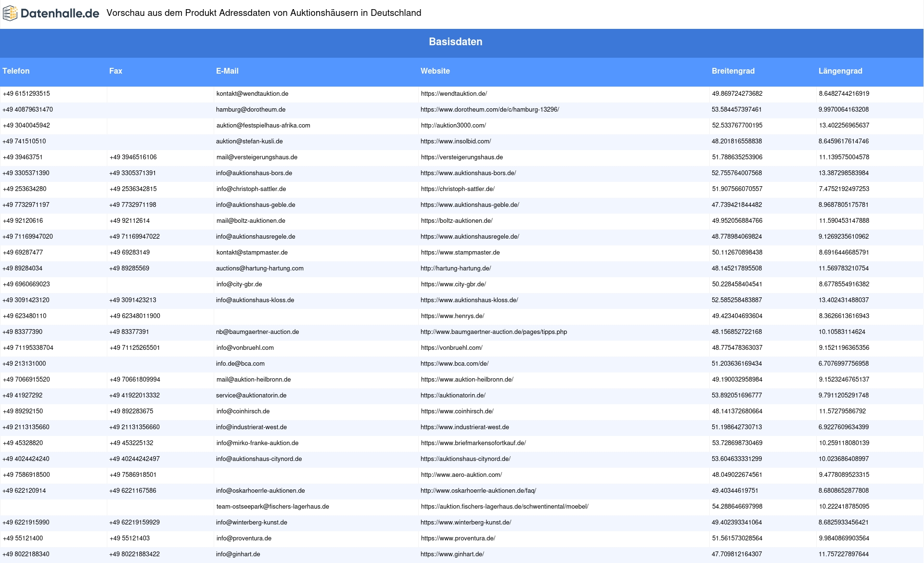Select email info@vonbruehl.com
924x563 pixels.
pyautogui.click(x=245, y=348)
